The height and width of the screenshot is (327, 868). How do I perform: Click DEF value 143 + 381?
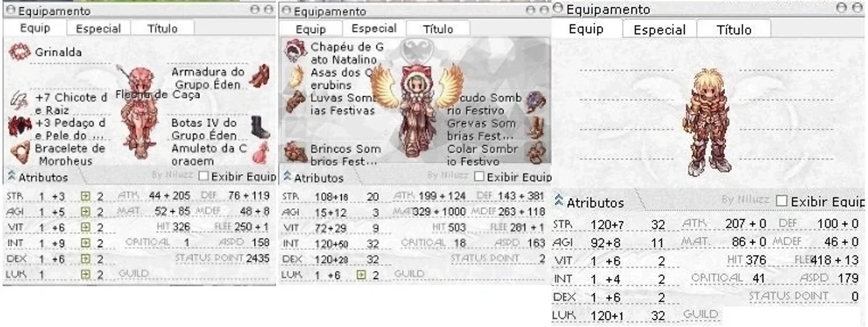click(520, 196)
